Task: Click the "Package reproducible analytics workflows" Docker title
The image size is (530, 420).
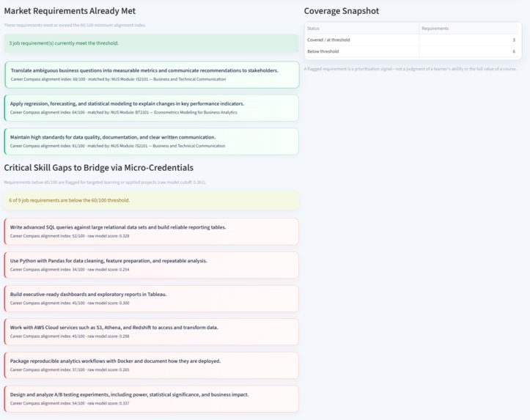Action: tap(115, 361)
